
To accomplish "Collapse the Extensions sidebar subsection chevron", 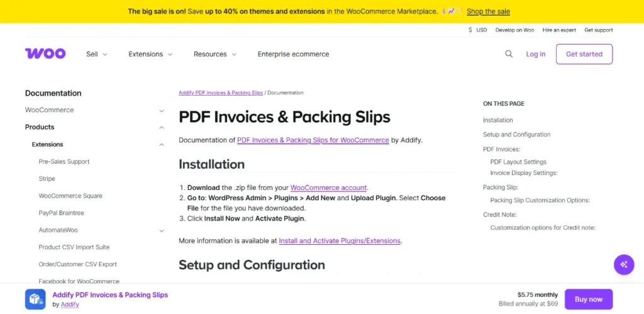I will [x=162, y=145].
